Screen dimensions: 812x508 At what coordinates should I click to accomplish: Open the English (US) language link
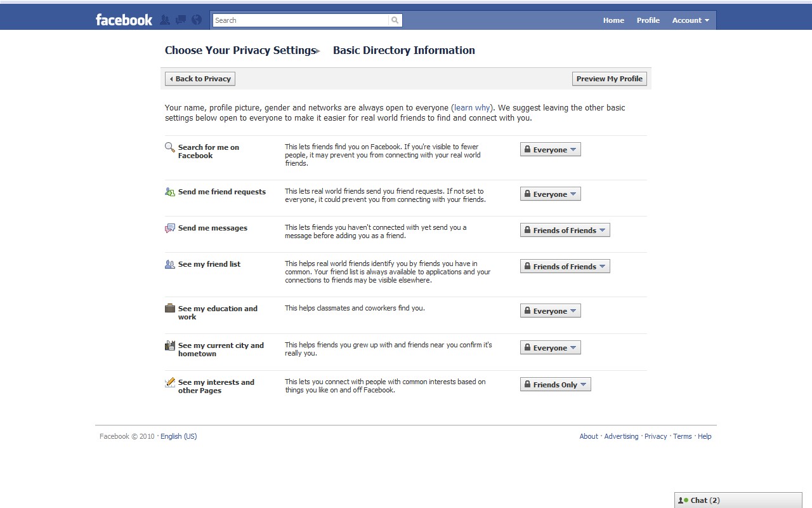click(179, 436)
